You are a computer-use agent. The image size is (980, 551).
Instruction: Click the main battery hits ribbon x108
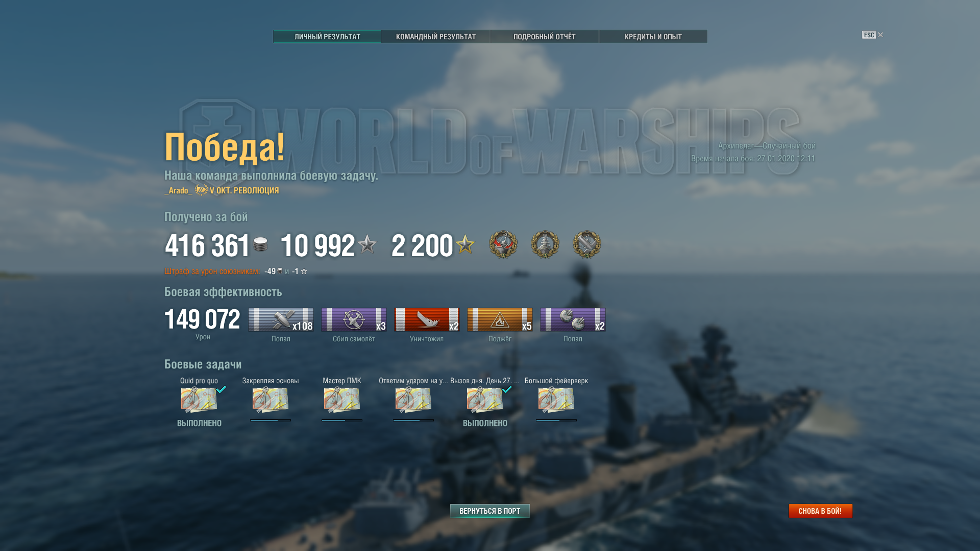pos(281,320)
